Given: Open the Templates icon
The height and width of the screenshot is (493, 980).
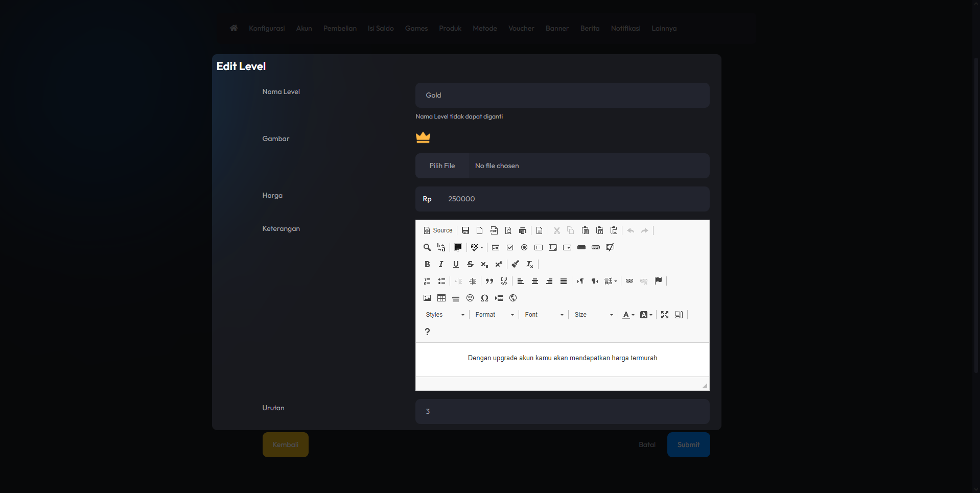Looking at the screenshot, I should tap(539, 230).
